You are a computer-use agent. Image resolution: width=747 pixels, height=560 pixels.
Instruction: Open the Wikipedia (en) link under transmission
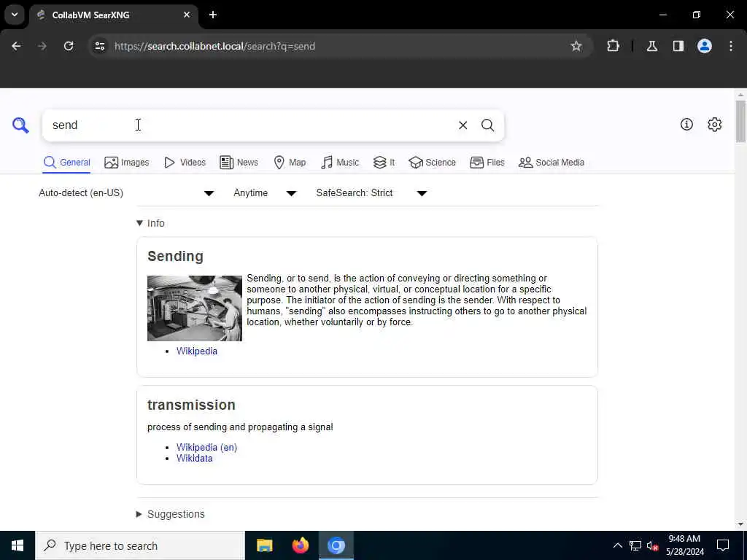pos(206,447)
